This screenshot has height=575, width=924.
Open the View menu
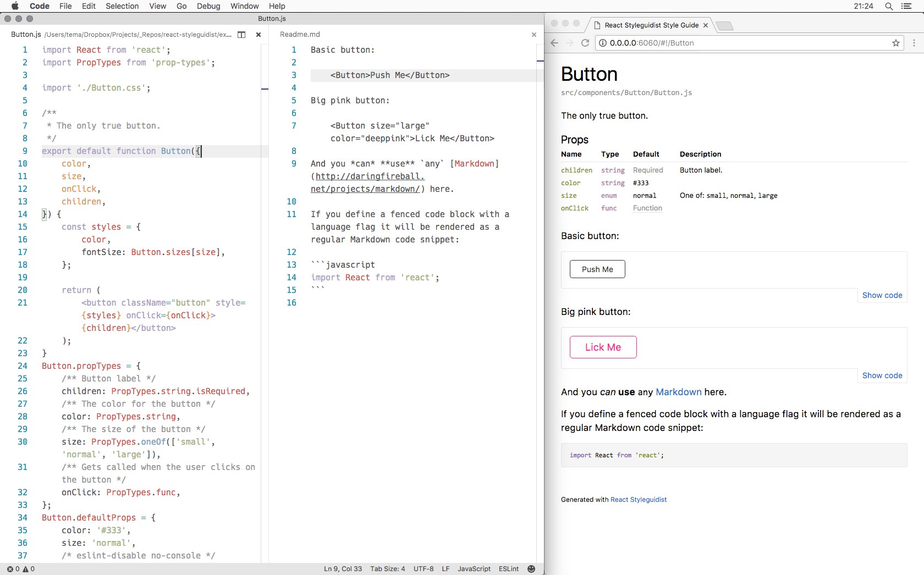coord(157,6)
